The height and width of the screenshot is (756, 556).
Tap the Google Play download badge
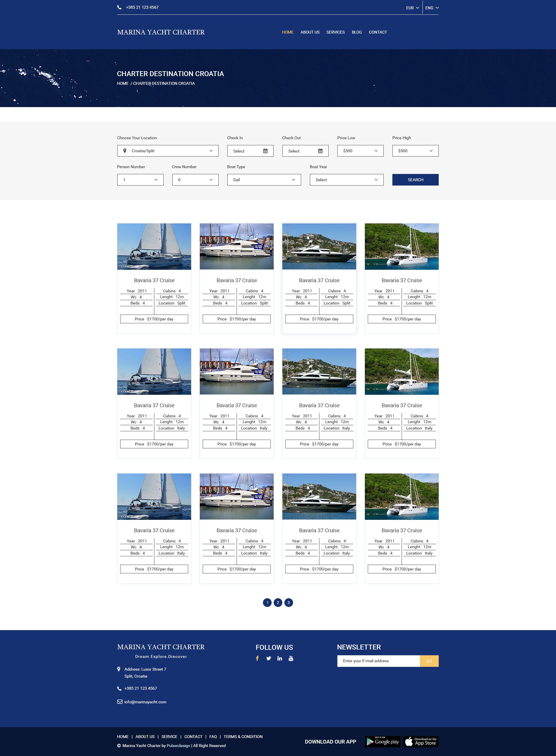[x=383, y=742]
